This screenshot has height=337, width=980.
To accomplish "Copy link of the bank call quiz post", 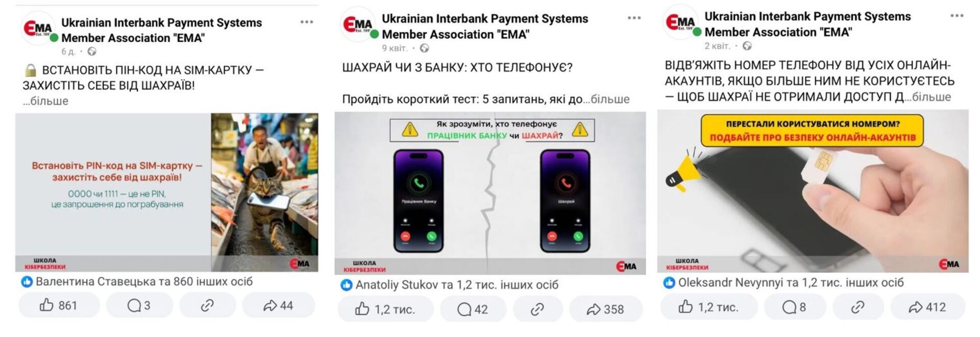I will [x=537, y=309].
